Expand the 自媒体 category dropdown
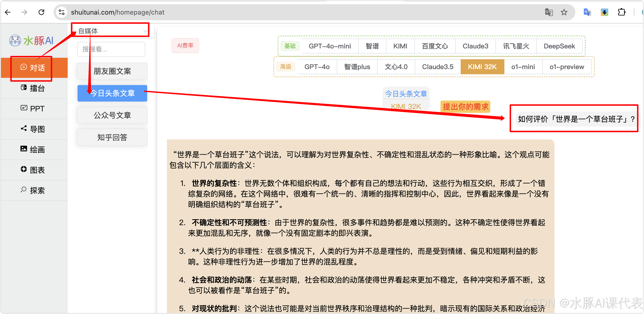 click(113, 31)
